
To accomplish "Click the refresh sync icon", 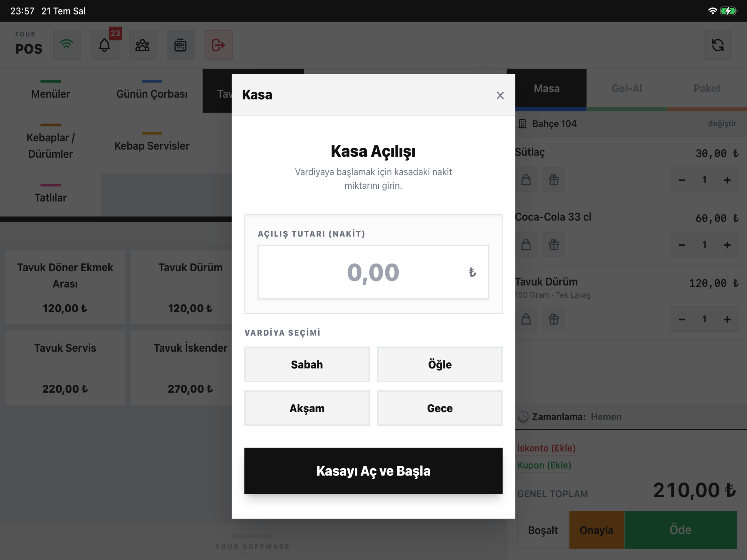I will pyautogui.click(x=718, y=45).
